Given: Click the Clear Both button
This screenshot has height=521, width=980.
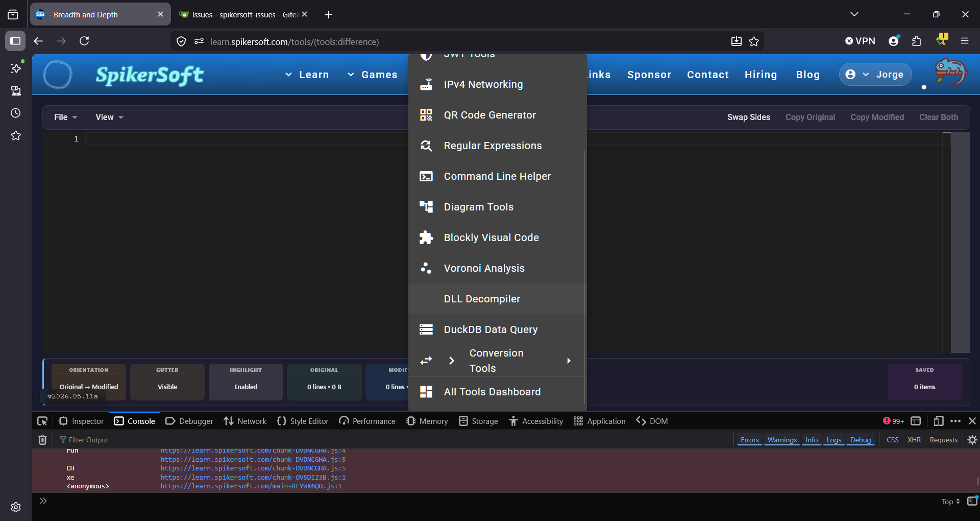Looking at the screenshot, I should [x=939, y=117].
